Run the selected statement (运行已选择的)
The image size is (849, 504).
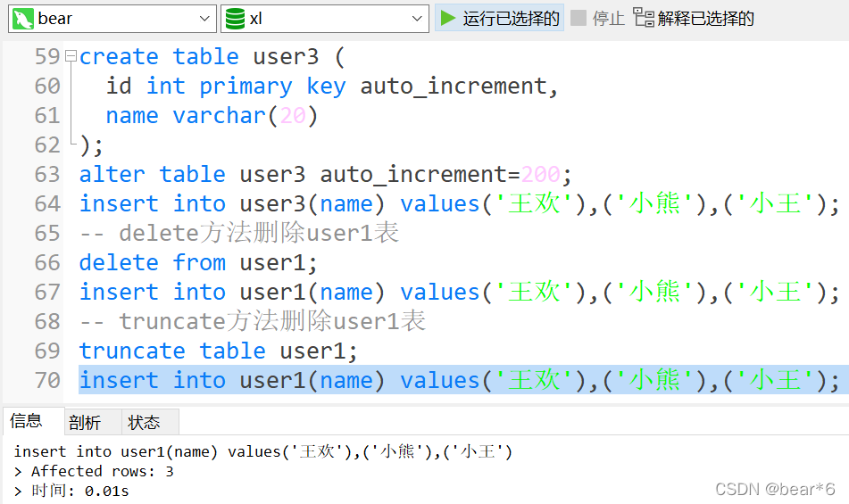pyautogui.click(x=499, y=19)
